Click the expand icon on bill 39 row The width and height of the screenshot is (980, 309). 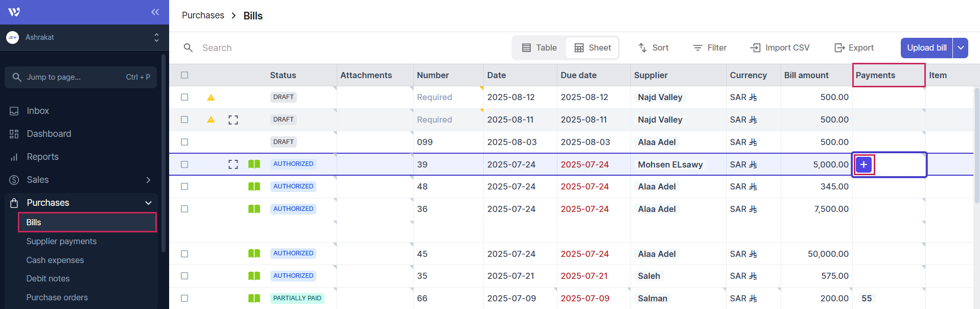(233, 164)
